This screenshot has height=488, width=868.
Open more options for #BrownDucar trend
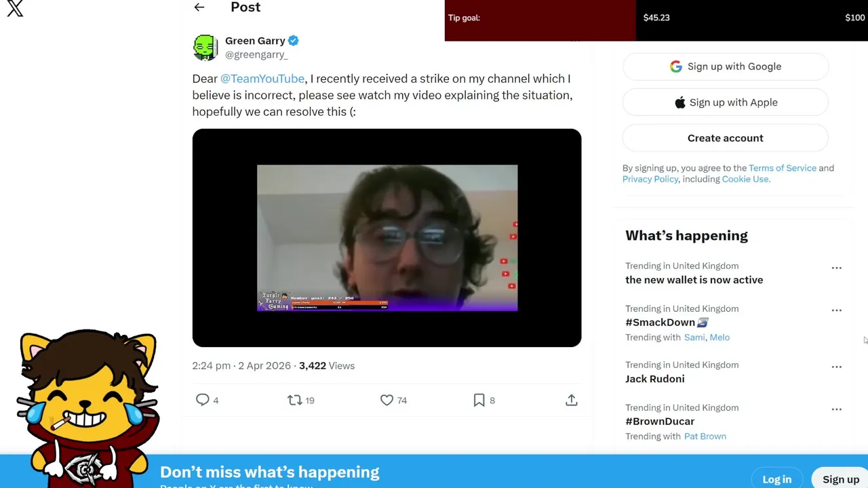pyautogui.click(x=836, y=409)
